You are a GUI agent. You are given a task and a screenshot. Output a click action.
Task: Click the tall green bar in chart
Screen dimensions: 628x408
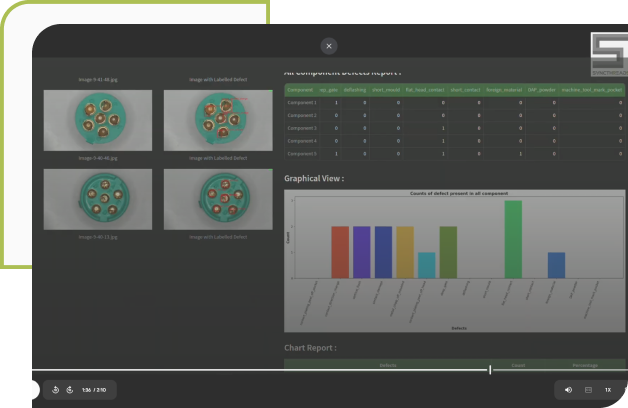click(513, 239)
